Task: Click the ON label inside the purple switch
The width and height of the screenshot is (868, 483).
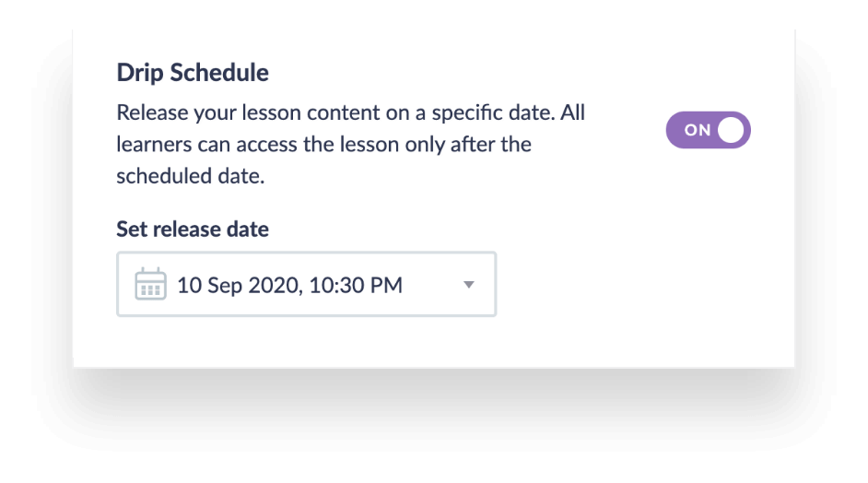Action: 697,130
